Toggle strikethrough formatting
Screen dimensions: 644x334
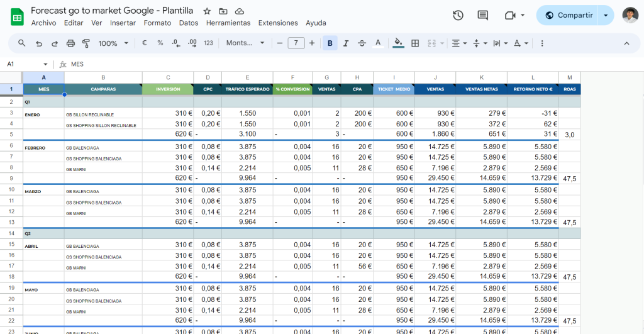pyautogui.click(x=362, y=43)
